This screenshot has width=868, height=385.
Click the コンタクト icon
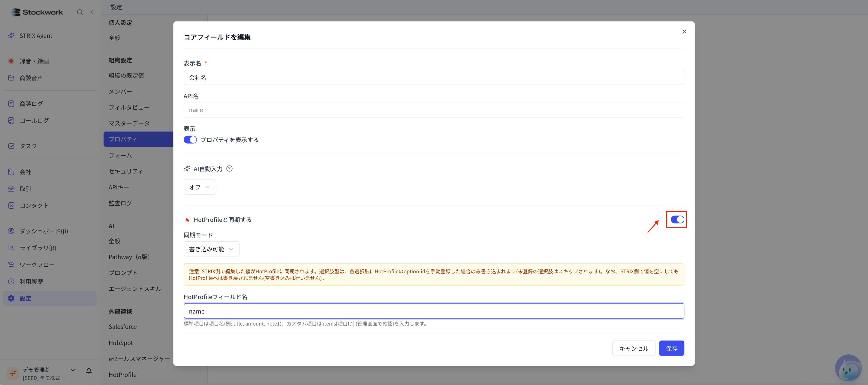coord(11,205)
